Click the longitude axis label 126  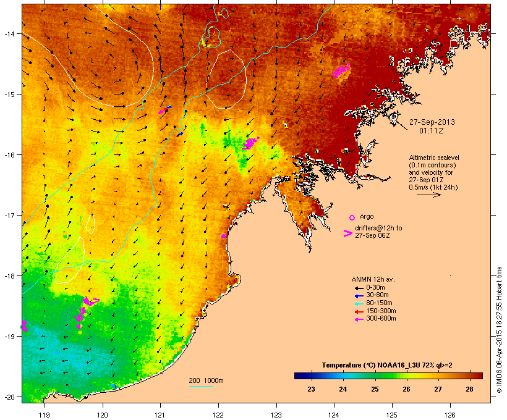pos(449,414)
